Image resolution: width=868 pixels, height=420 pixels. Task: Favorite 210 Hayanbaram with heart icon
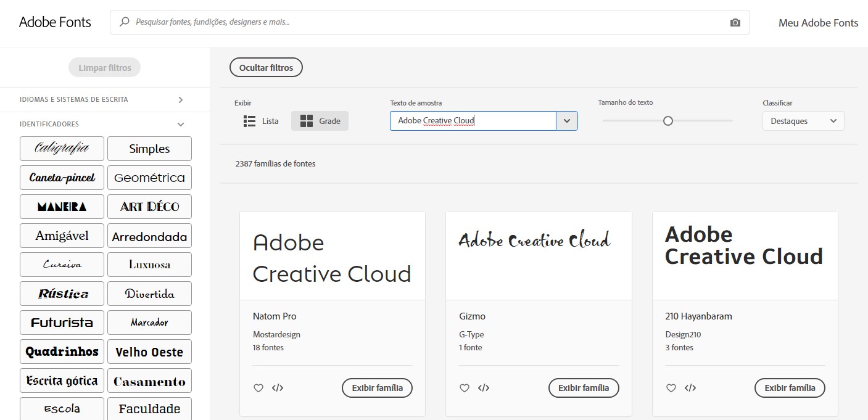671,388
